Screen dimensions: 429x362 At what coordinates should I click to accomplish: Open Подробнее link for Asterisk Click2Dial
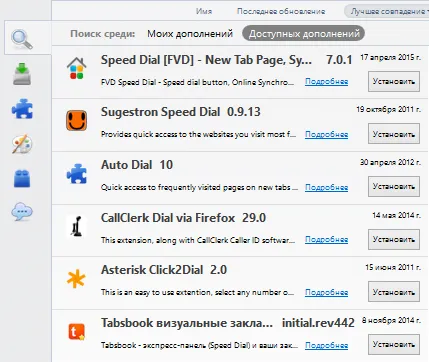tap(326, 292)
